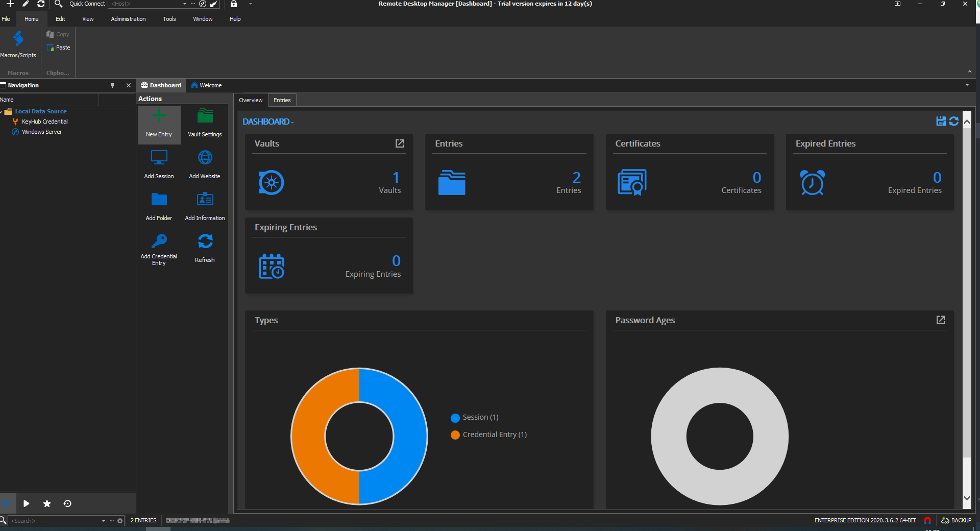Open the bottom search dropdown arrow
The width and height of the screenshot is (980, 531).
tap(104, 521)
